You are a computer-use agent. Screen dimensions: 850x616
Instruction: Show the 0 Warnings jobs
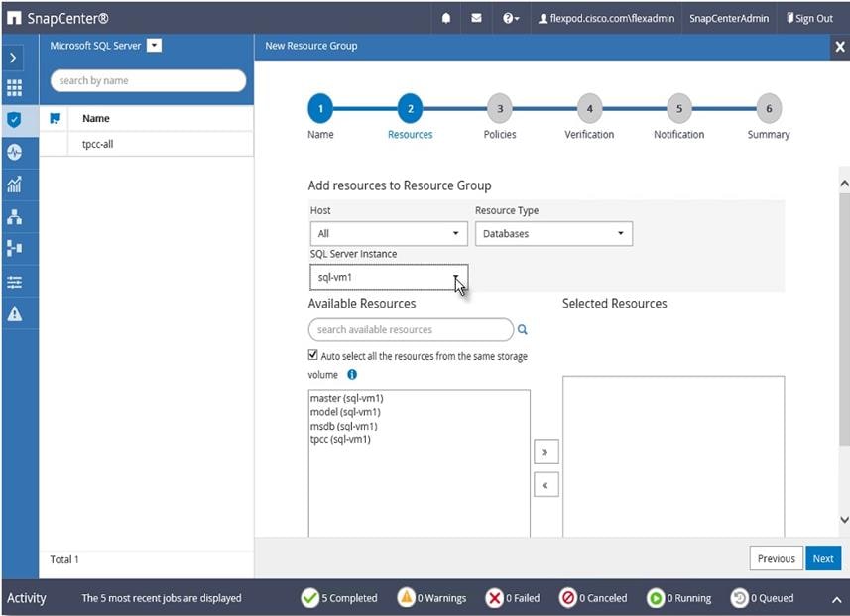431,598
